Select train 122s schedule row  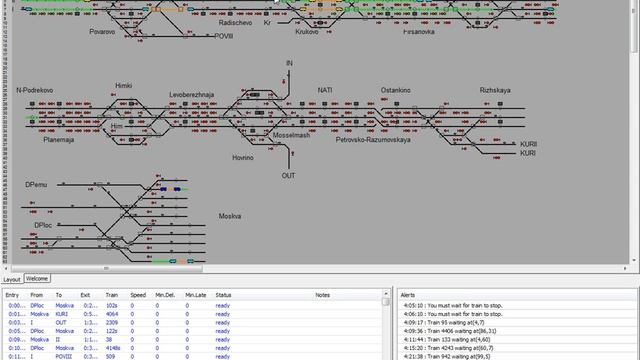pyautogui.click(x=193, y=331)
